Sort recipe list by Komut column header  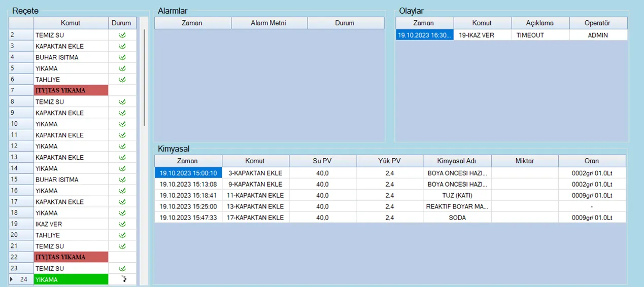click(x=71, y=23)
